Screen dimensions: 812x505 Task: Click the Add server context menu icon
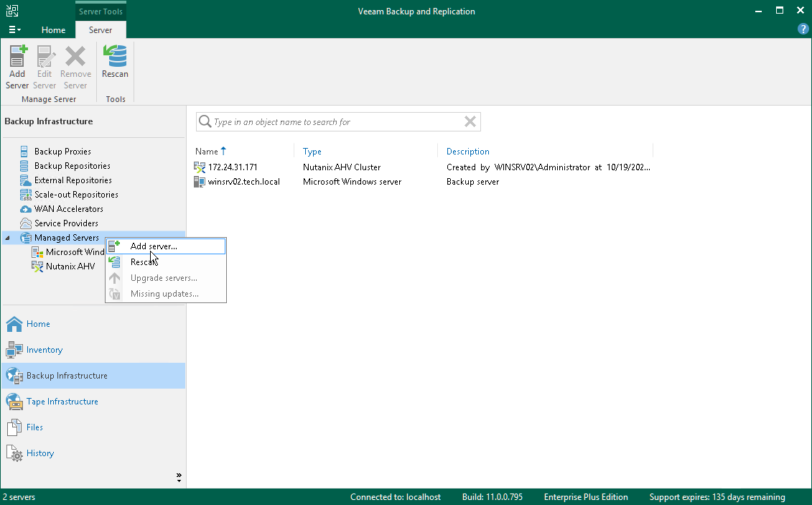pyautogui.click(x=114, y=246)
